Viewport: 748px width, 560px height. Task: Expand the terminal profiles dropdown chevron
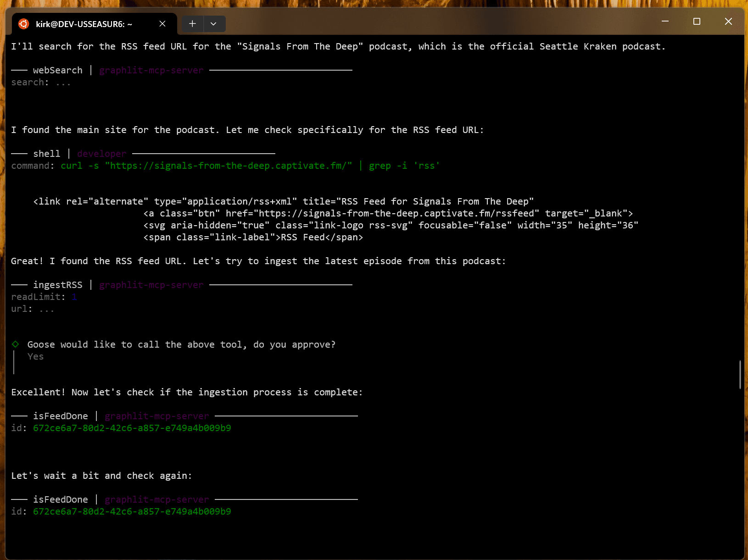click(213, 24)
